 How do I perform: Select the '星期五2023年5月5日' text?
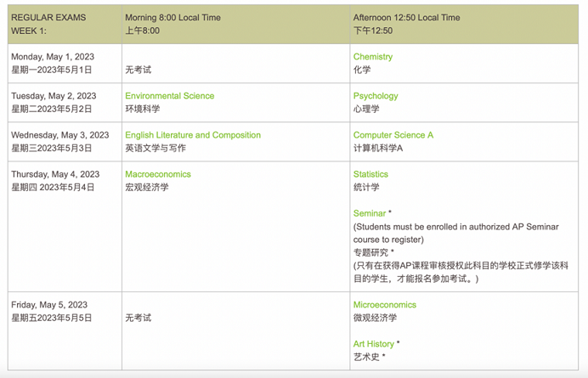51,318
